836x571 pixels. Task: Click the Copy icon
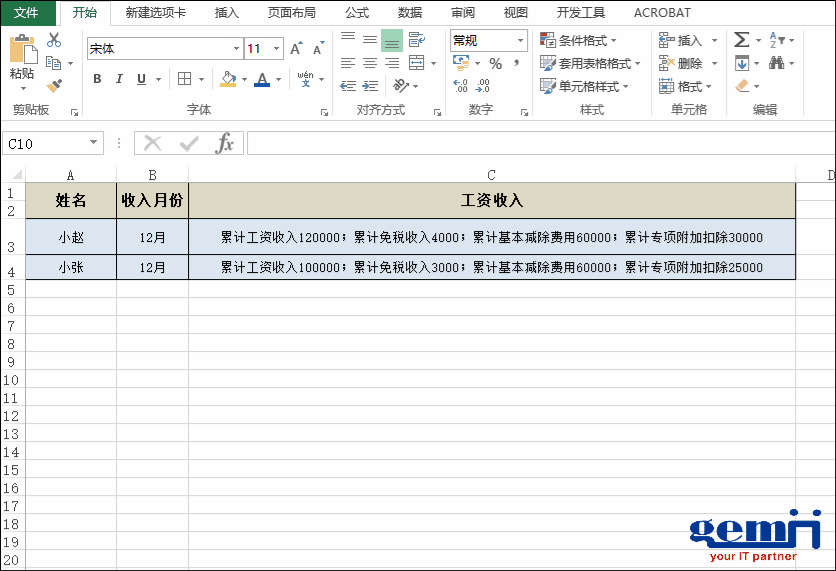tap(53, 63)
